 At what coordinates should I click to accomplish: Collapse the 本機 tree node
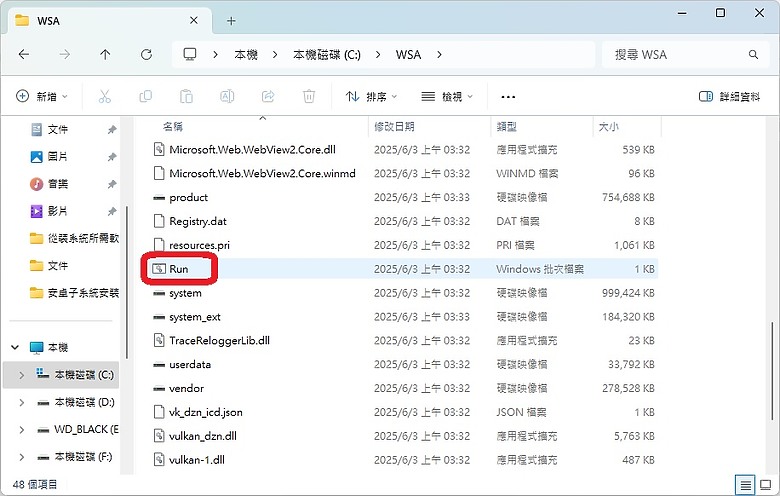pyautogui.click(x=15, y=347)
